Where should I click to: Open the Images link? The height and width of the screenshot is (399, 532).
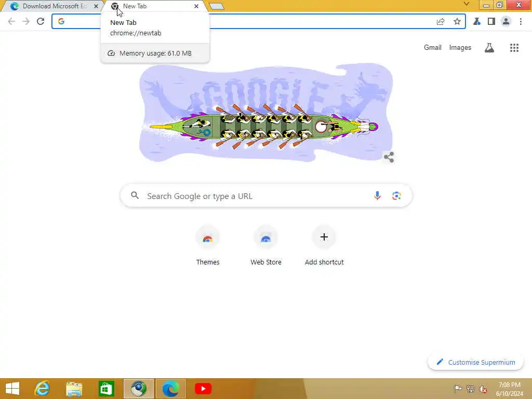pos(460,48)
